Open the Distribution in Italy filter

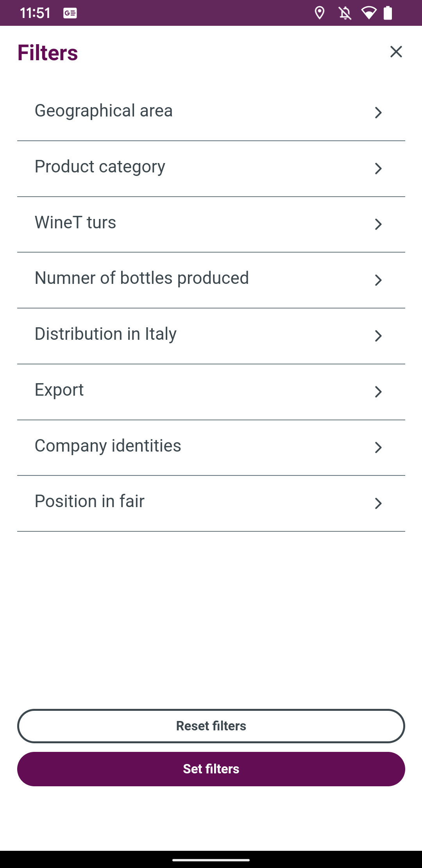[105, 334]
